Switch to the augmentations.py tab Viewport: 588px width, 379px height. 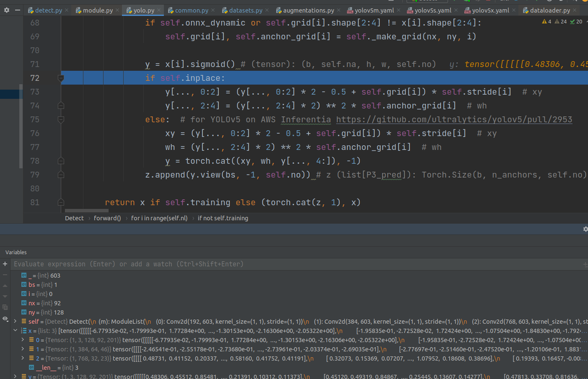[309, 10]
